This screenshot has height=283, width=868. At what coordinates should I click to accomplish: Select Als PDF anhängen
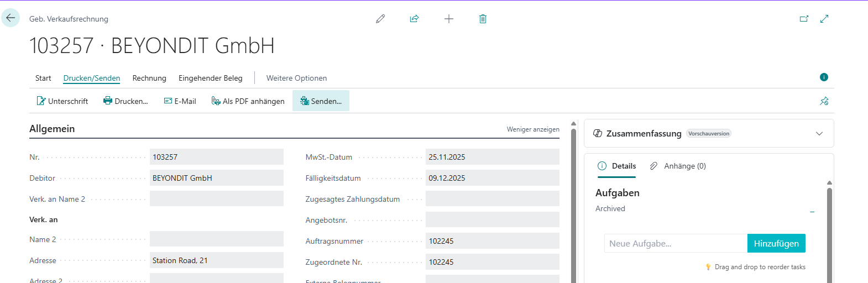coord(248,101)
